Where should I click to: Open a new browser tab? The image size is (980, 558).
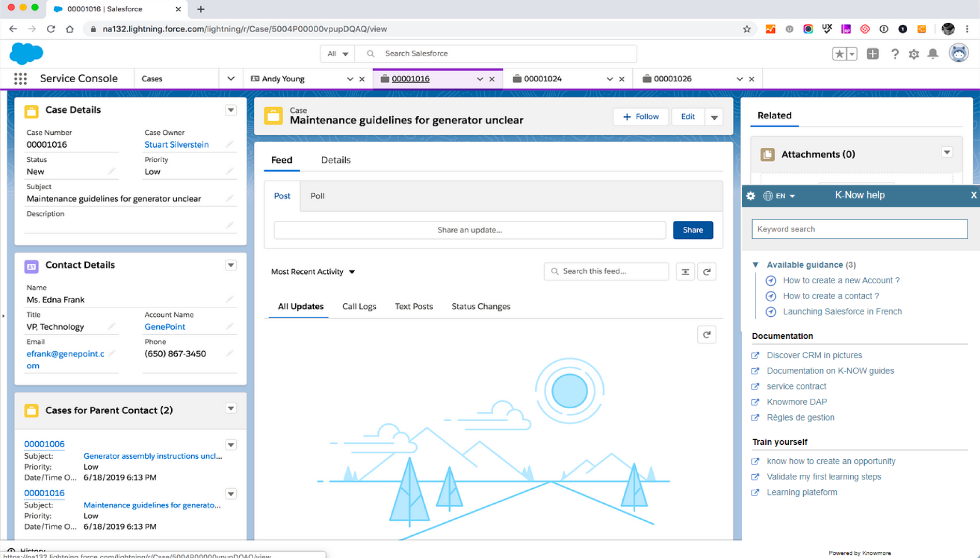pos(201,9)
